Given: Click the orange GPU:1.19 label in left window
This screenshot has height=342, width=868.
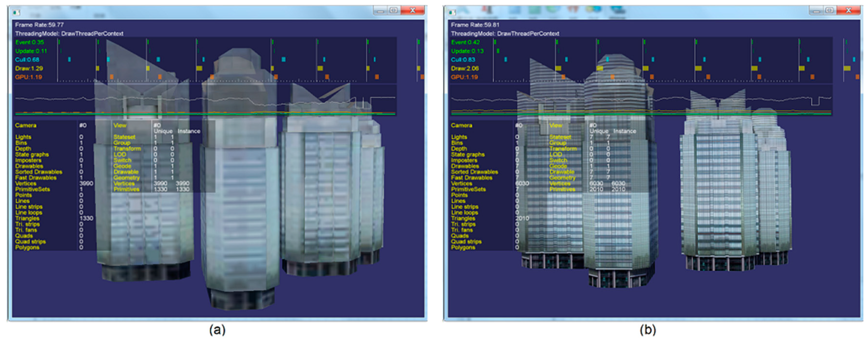Looking at the screenshot, I should [x=28, y=77].
